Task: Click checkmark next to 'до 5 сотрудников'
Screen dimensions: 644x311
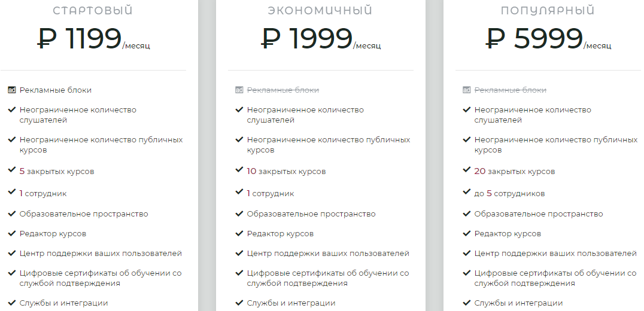Action: pos(466,193)
